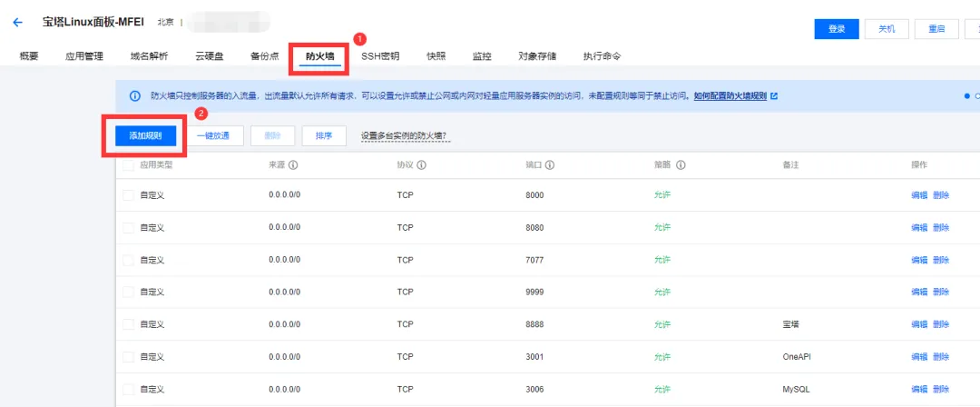Click 删除 for the port 9999 rule
The height and width of the screenshot is (407, 980).
[x=941, y=292]
